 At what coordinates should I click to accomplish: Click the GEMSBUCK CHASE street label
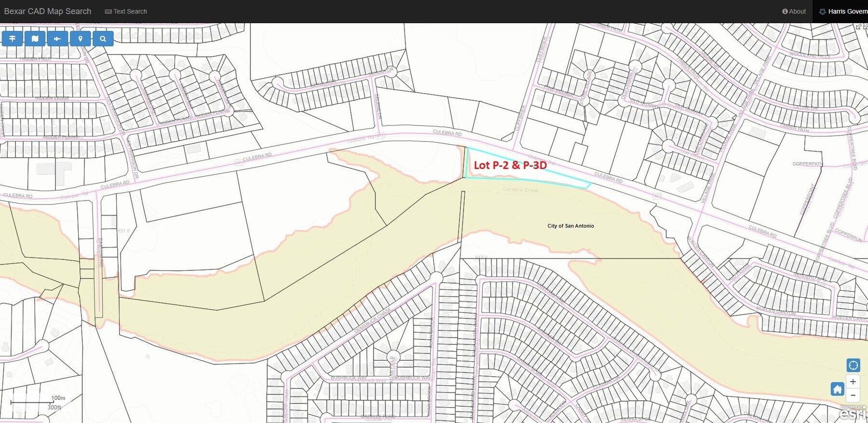373,320
